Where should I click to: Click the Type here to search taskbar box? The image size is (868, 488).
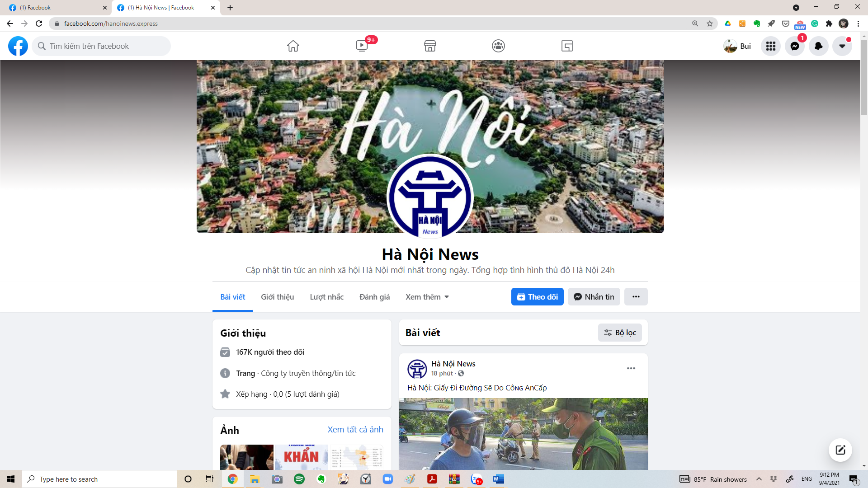point(99,479)
